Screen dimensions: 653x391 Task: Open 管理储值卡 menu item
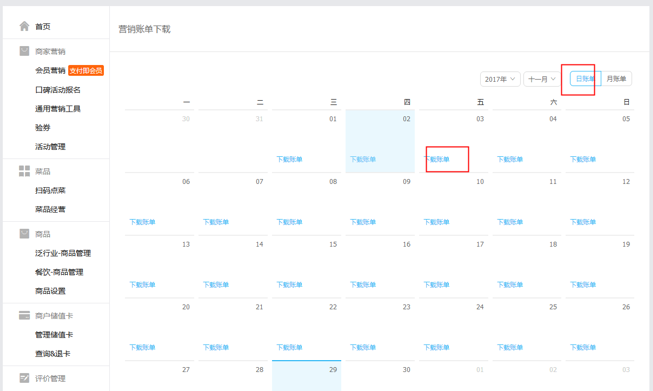click(x=54, y=335)
